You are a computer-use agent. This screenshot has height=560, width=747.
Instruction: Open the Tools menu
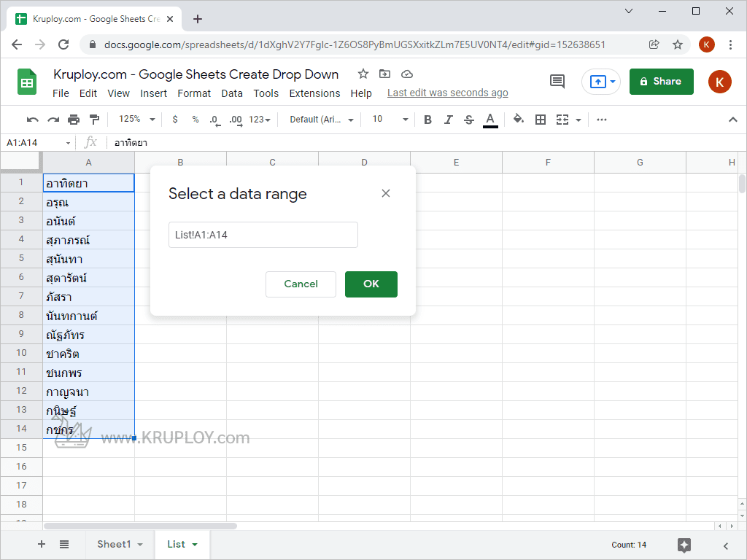pos(266,93)
